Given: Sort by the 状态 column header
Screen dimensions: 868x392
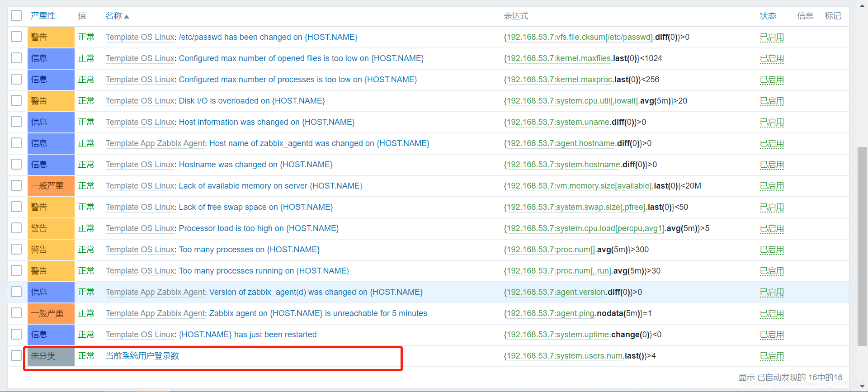Looking at the screenshot, I should tap(768, 16).
